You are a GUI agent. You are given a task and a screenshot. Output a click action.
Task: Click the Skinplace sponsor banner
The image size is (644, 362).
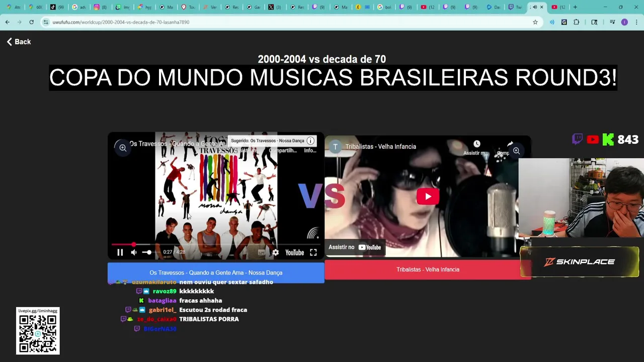point(580,262)
